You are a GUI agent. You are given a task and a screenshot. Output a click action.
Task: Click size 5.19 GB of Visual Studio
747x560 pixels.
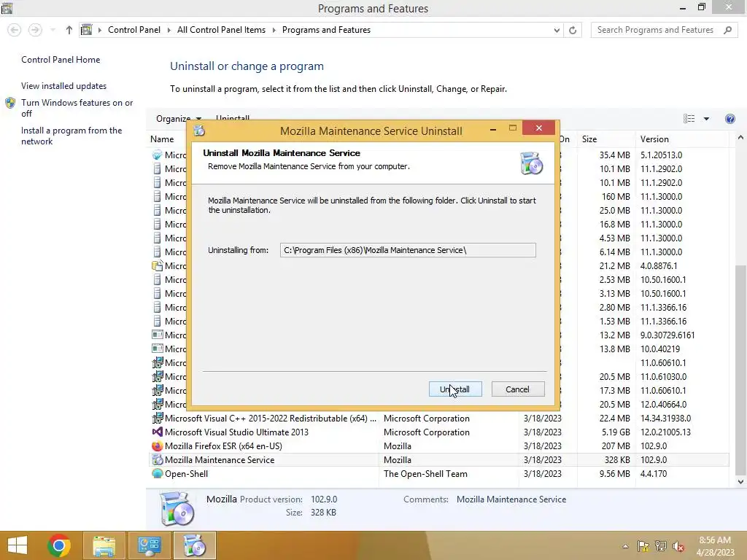pyautogui.click(x=616, y=432)
